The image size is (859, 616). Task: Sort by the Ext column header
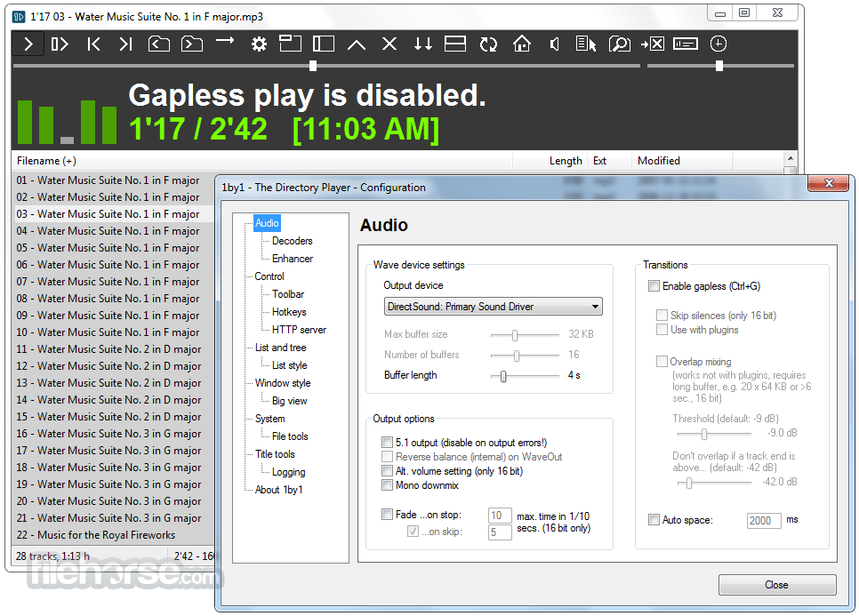click(609, 161)
